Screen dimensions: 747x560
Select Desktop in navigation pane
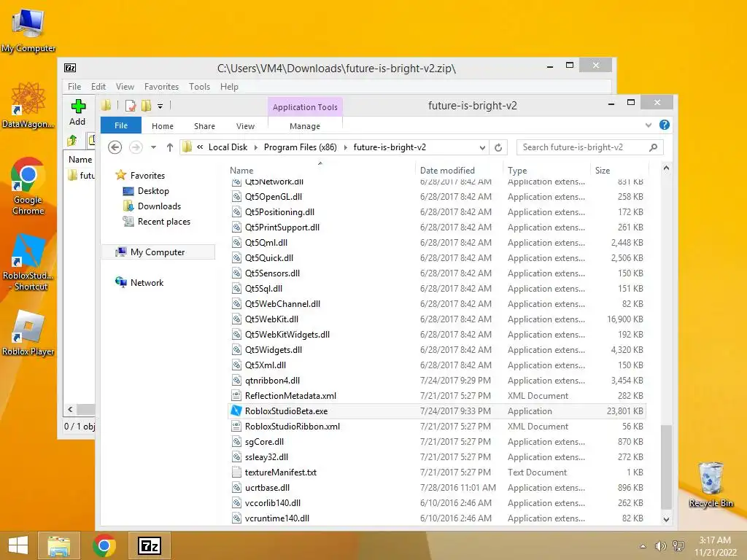[153, 191]
